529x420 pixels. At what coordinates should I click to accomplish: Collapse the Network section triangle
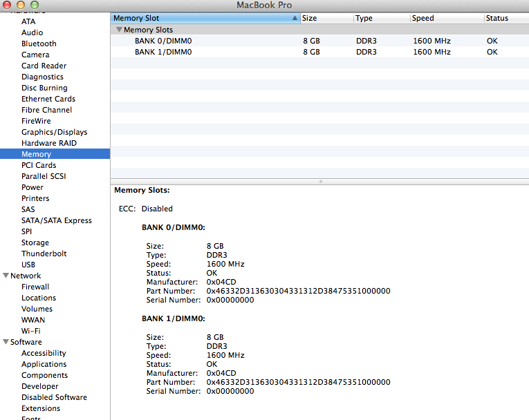pos(6,276)
